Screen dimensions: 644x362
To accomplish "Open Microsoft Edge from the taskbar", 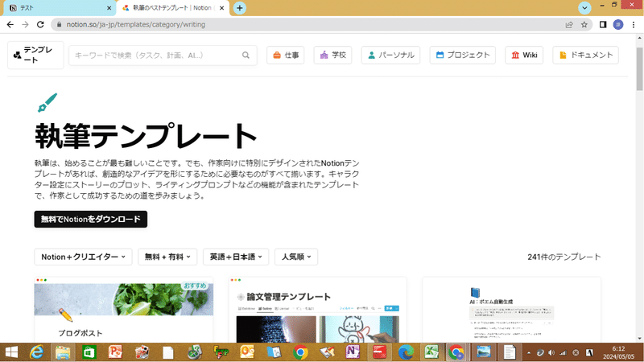I will 406,352.
